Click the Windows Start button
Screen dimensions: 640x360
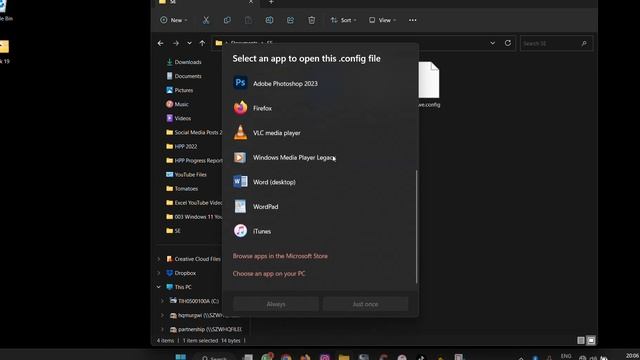[x=181, y=357]
